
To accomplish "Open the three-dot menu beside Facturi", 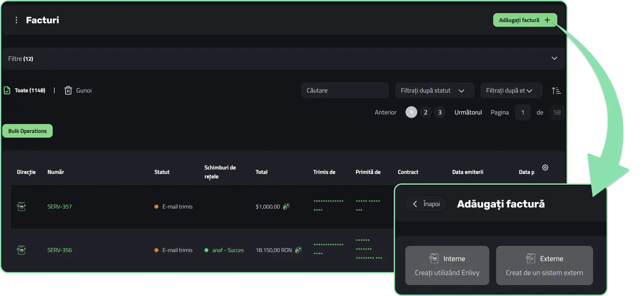I will (16, 20).
